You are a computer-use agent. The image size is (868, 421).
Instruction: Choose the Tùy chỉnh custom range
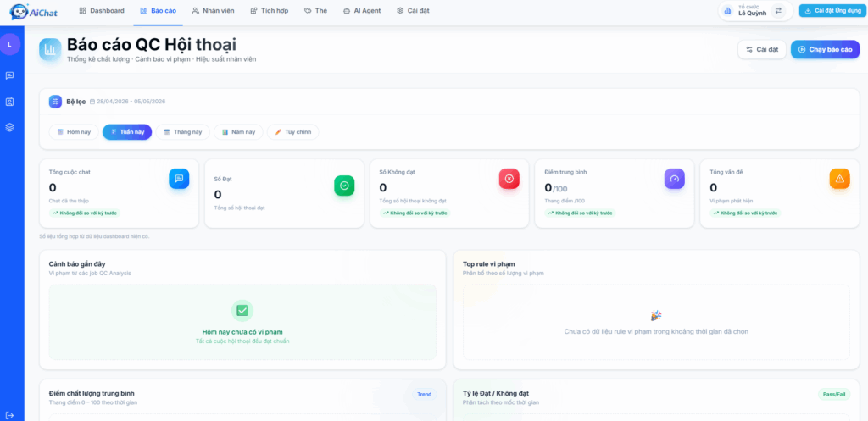[x=292, y=132]
